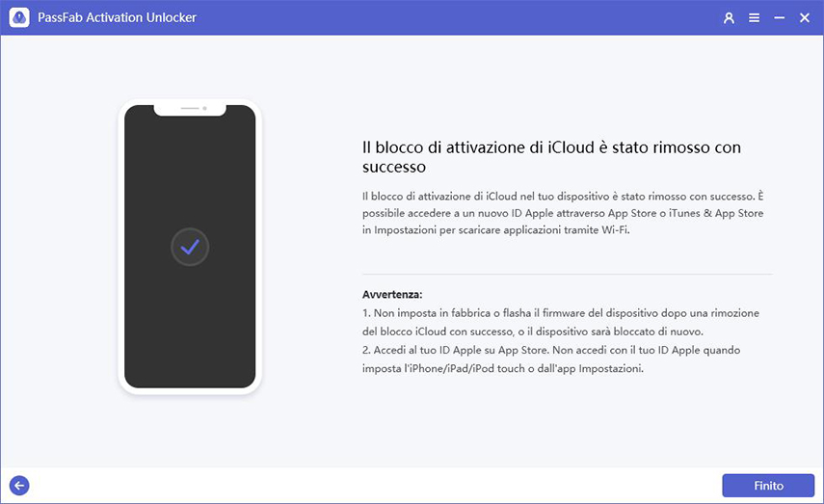Image resolution: width=824 pixels, height=504 pixels.
Task: Click the empty area of the title bar
Action: click(434, 17)
